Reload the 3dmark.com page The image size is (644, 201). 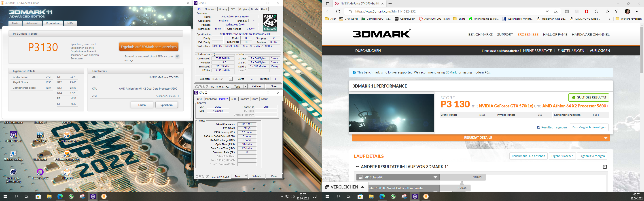tap(338, 11)
